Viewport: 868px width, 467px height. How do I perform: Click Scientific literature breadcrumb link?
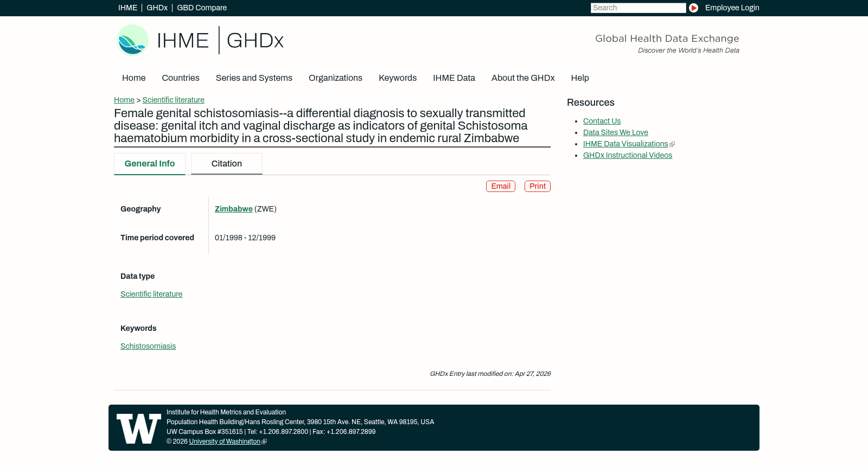point(174,100)
